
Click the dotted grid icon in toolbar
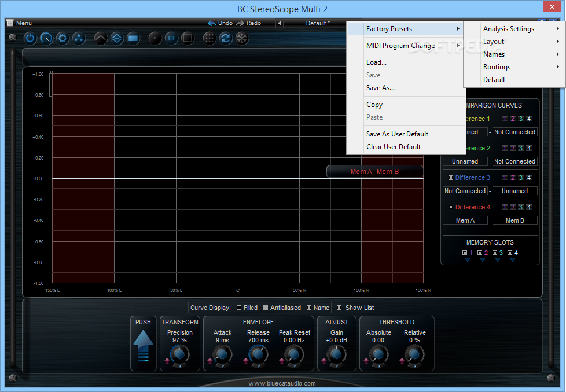(210, 38)
